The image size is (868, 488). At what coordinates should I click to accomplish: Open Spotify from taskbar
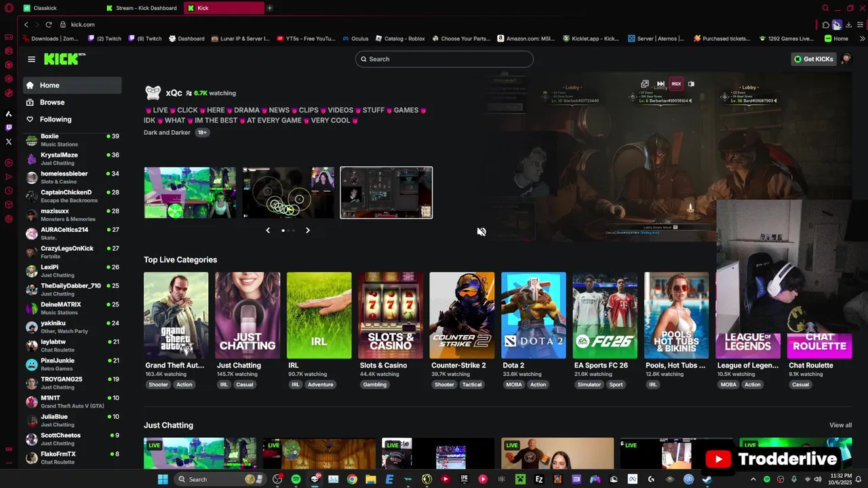click(296, 479)
